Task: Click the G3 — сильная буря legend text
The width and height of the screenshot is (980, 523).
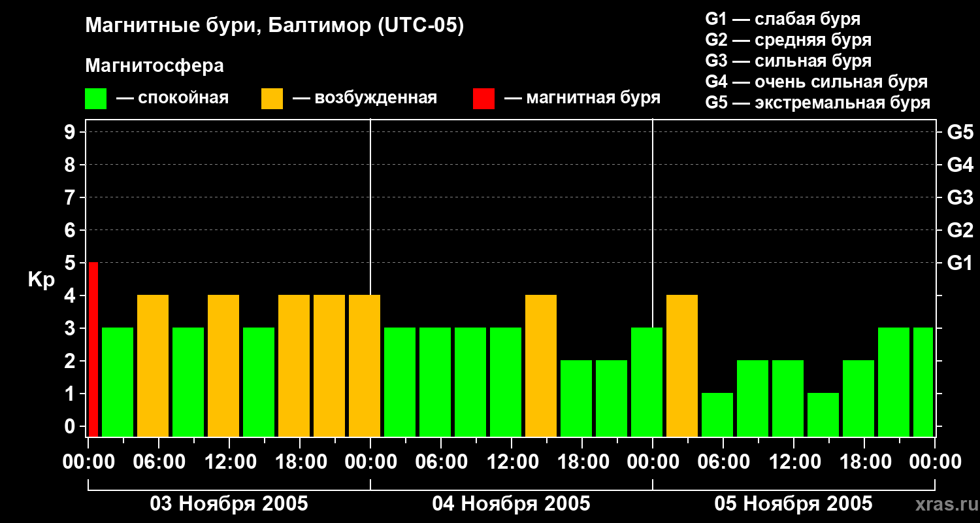Action: 788,61
